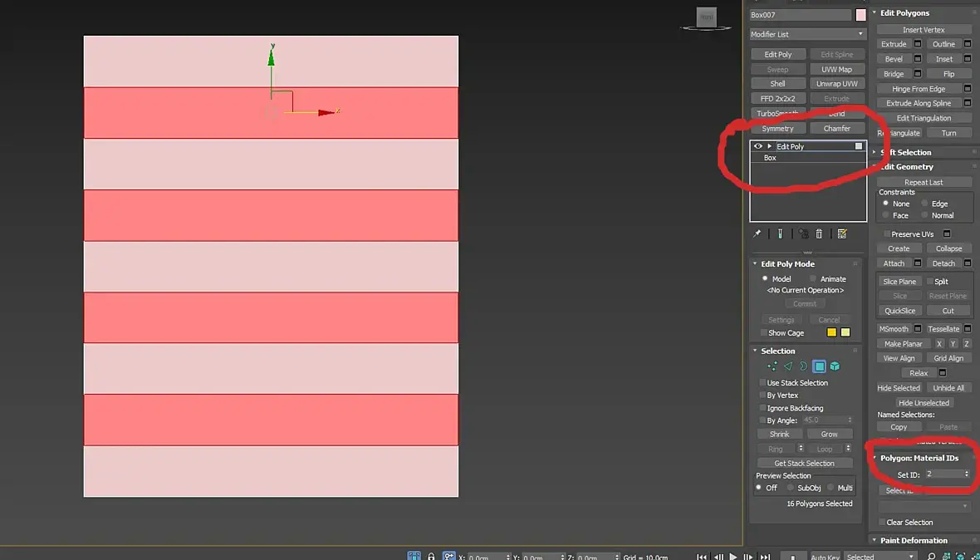The height and width of the screenshot is (560, 980).
Task: Enable the Show Cage checkbox
Action: pos(764,332)
